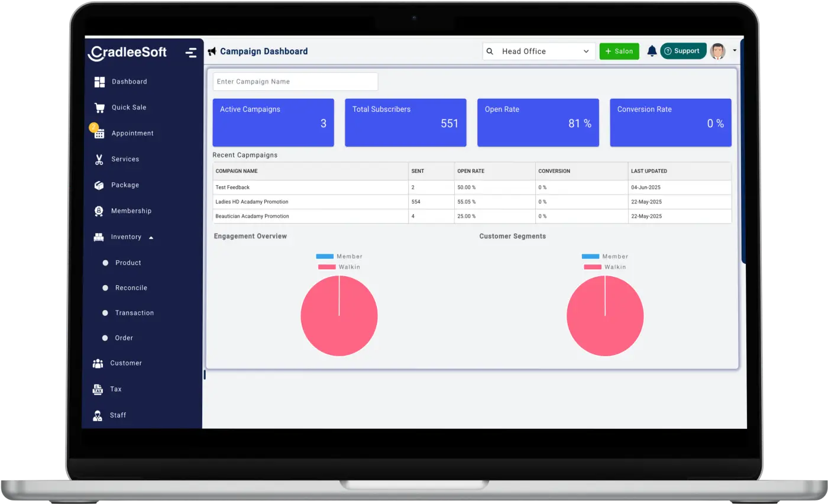Click the Package box icon

tap(99, 185)
